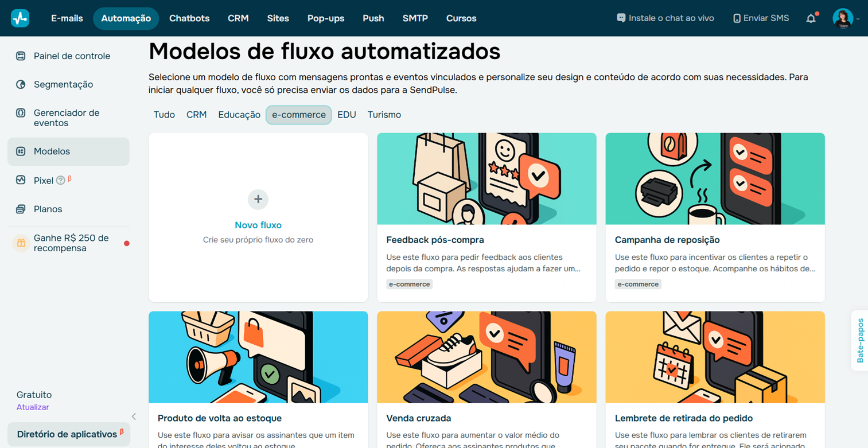This screenshot has height=448, width=868.
Task: Click the Atualizar plan link
Action: [33, 407]
